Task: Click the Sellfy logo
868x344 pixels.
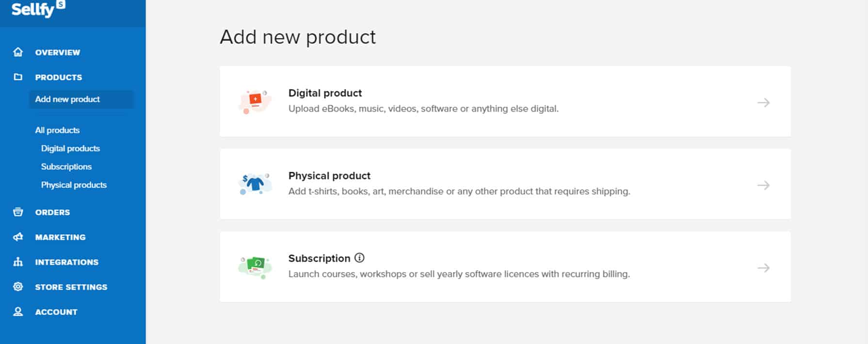Action: click(38, 9)
